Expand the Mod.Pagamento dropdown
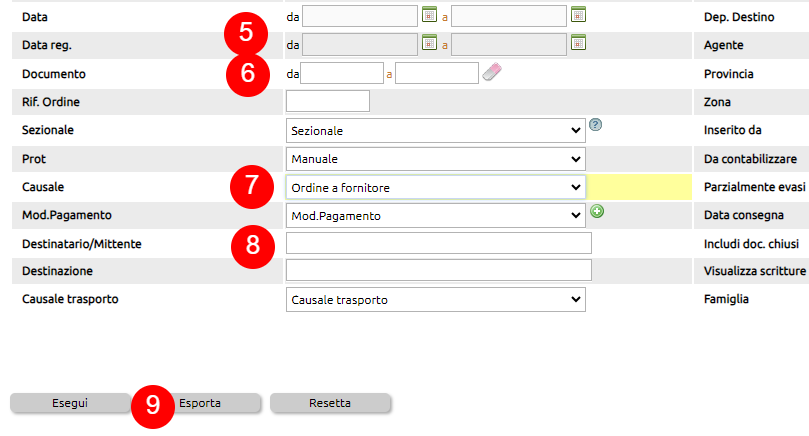The height and width of the screenshot is (436, 809). pyautogui.click(x=435, y=216)
